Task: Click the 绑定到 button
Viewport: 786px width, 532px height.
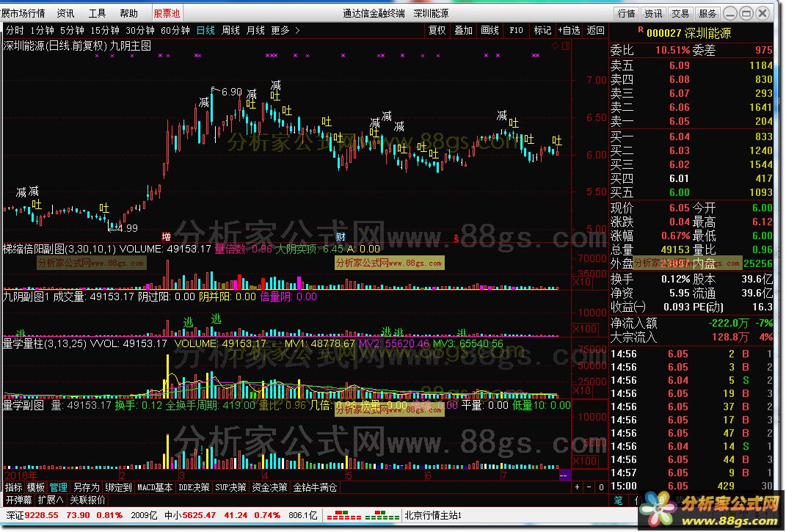Action: coord(118,487)
